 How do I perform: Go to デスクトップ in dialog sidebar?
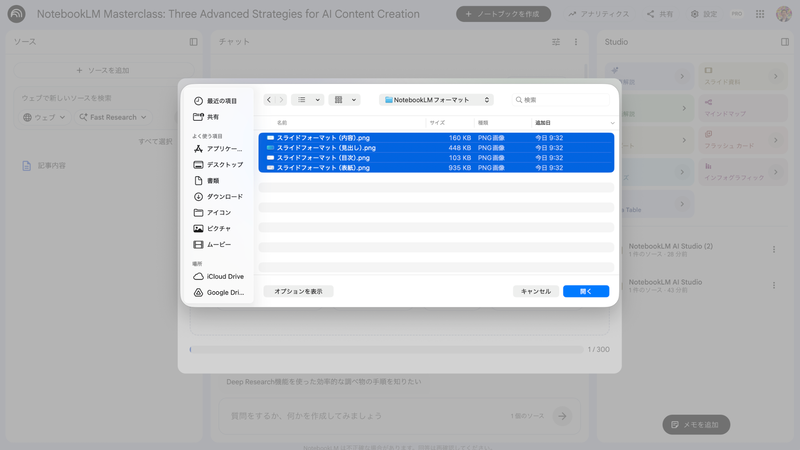[x=218, y=165]
